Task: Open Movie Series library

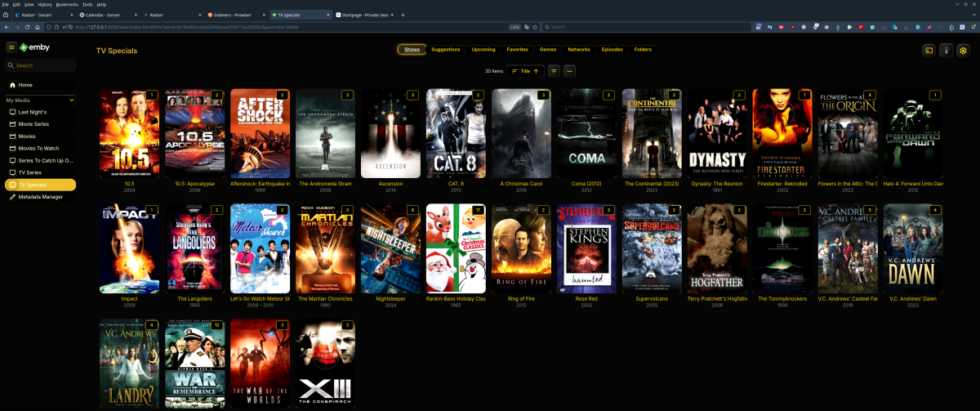Action: pyautogui.click(x=40, y=123)
